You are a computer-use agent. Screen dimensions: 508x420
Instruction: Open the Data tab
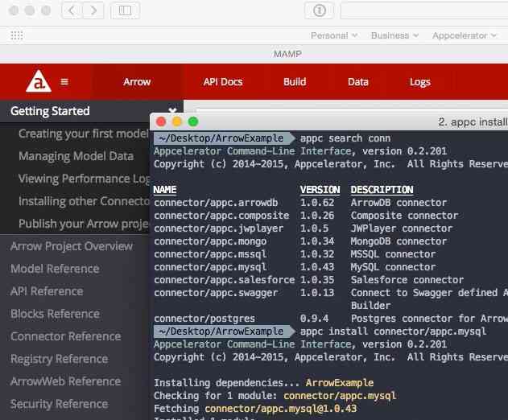pos(358,82)
